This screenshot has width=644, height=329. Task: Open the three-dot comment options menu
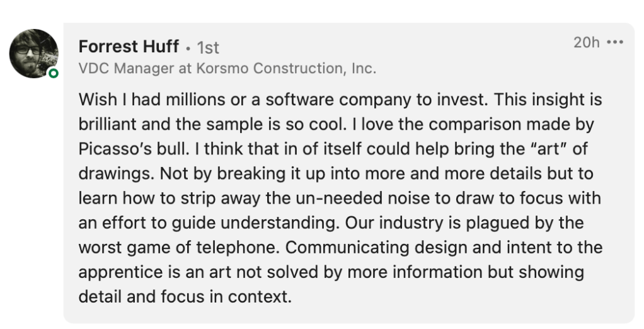tap(614, 43)
